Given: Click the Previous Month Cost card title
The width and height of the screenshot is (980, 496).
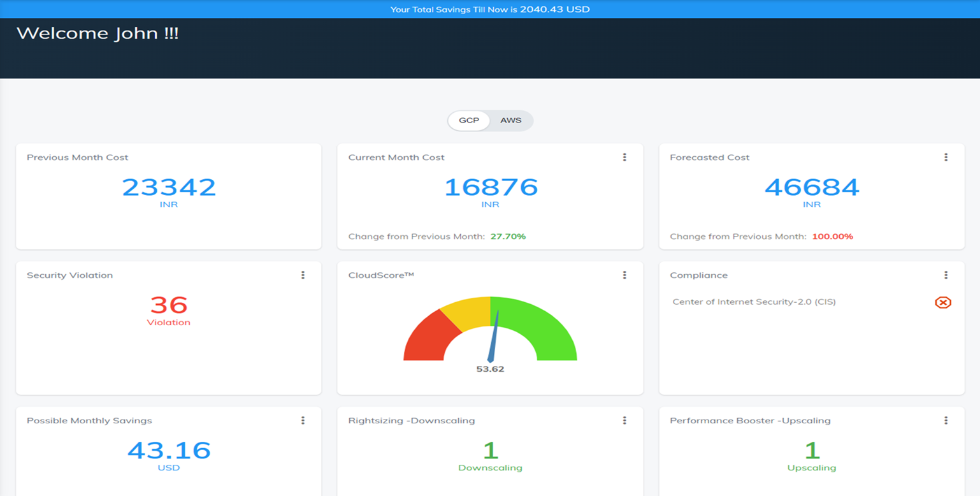Looking at the screenshot, I should click(x=77, y=157).
